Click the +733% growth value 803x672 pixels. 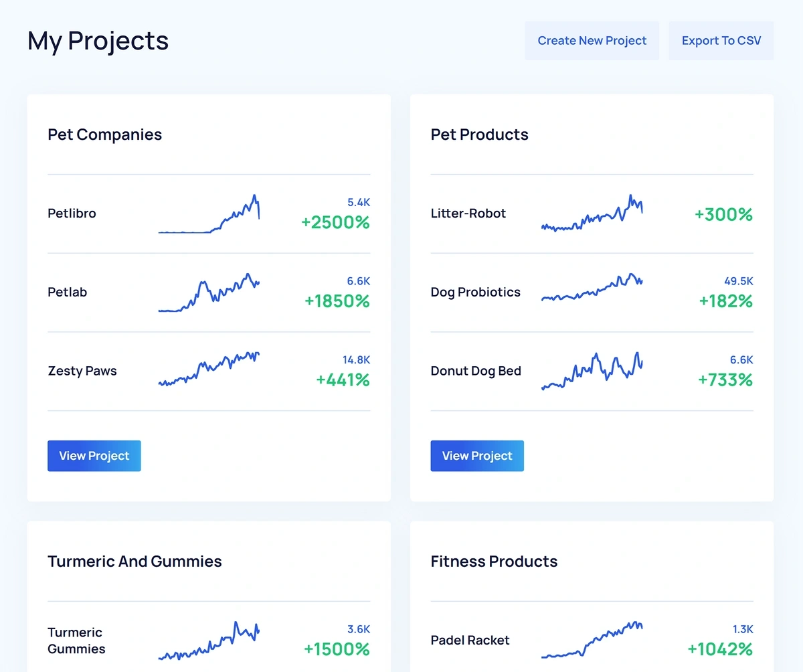725,380
